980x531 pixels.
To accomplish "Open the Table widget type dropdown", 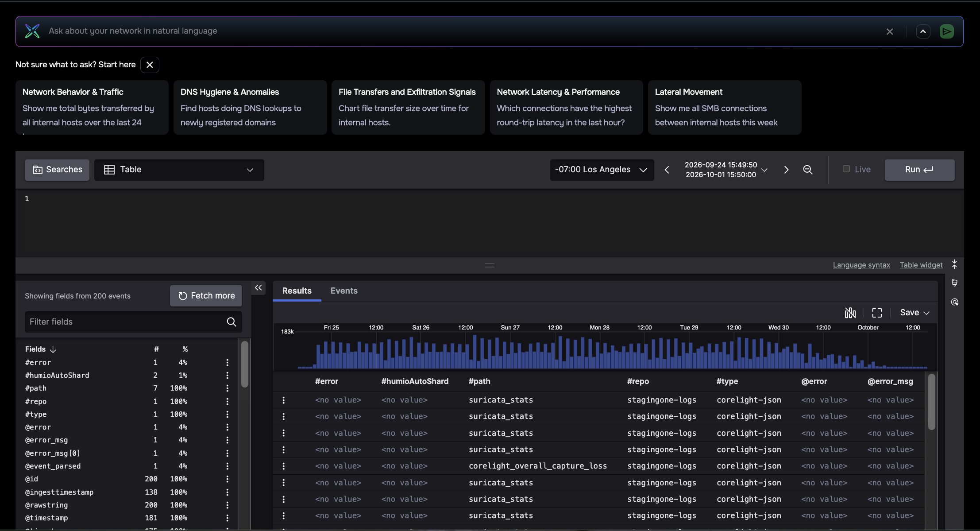I will [x=179, y=170].
